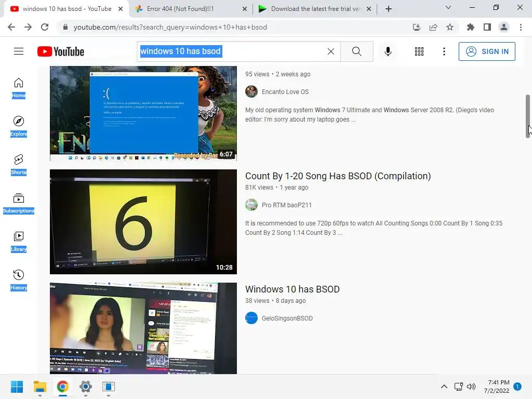Image resolution: width=532 pixels, height=399 pixels.
Task: Close the Error 404 tab
Action: click(245, 9)
